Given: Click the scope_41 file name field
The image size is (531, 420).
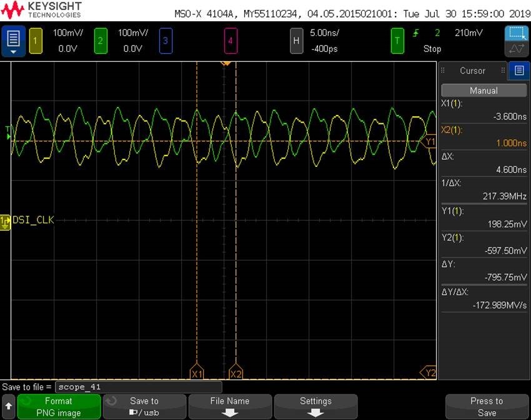Looking at the screenshot, I should click(139, 387).
